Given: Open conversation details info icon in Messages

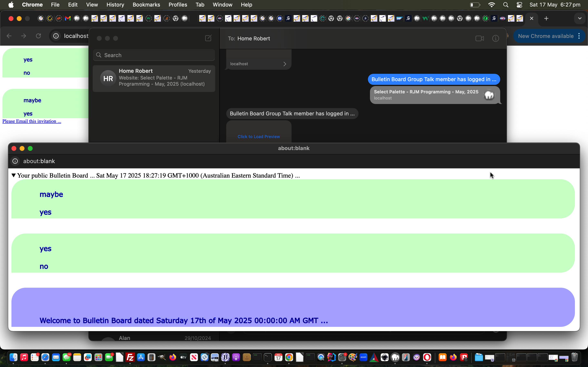Looking at the screenshot, I should (x=496, y=39).
